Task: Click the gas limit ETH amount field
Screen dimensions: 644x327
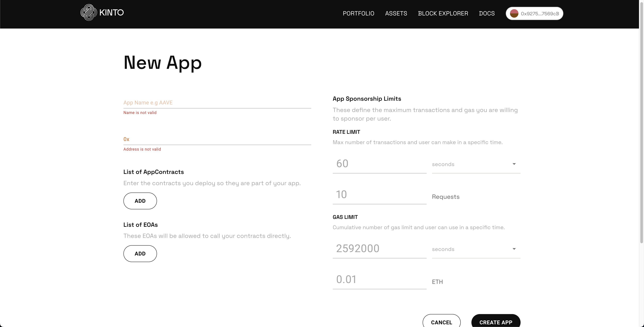Action: tap(379, 279)
